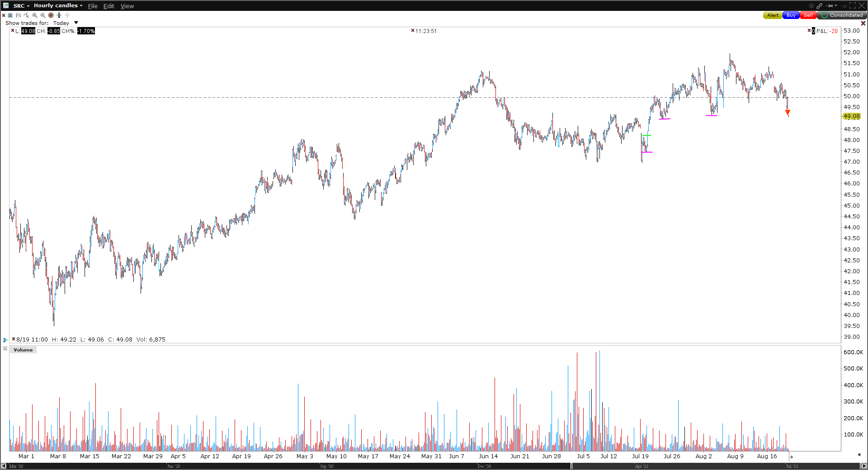Click the 53.00 price axis label
This screenshot has height=470, width=868.
coord(852,30)
